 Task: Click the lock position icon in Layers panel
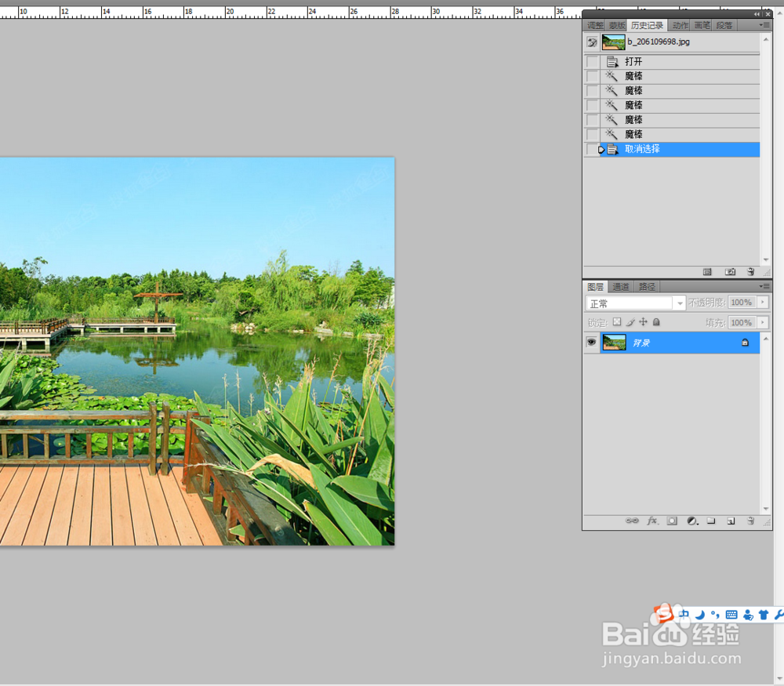point(643,322)
